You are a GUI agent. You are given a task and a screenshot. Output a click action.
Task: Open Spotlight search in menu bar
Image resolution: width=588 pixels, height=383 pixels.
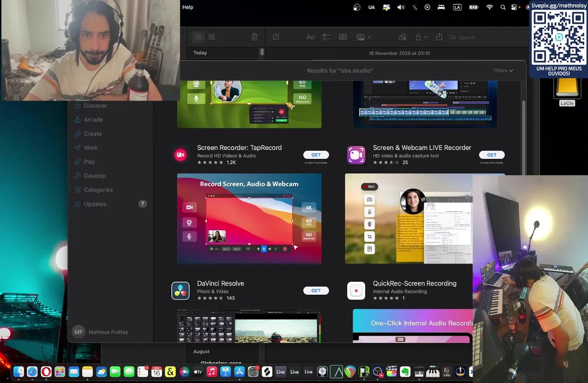[502, 7]
